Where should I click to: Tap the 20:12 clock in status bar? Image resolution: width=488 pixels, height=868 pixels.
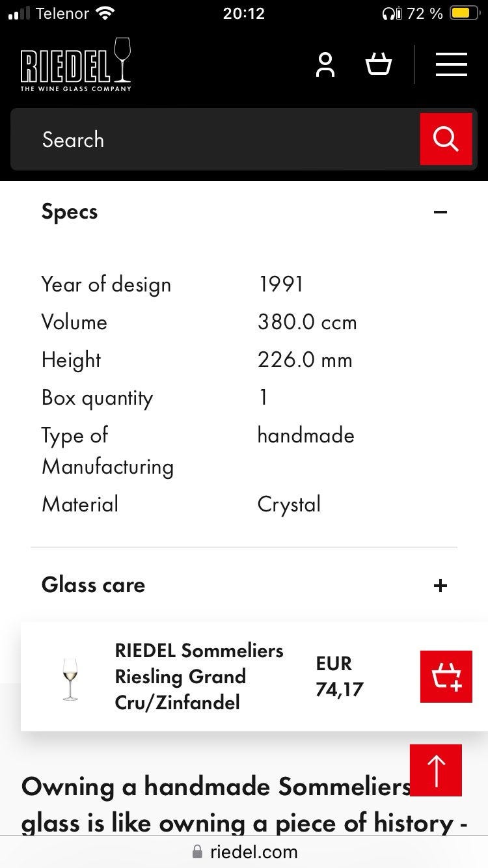[x=243, y=13]
